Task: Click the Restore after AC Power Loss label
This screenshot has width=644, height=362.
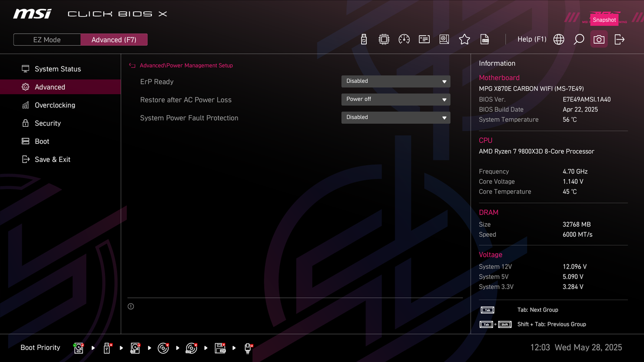Action: pos(186,100)
